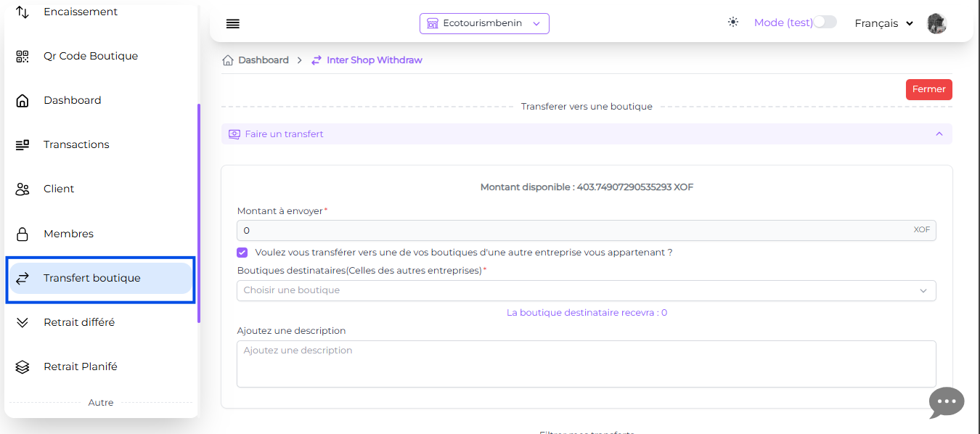This screenshot has width=980, height=434.
Task: Click the Montant à envoyer input field
Action: tap(573, 230)
